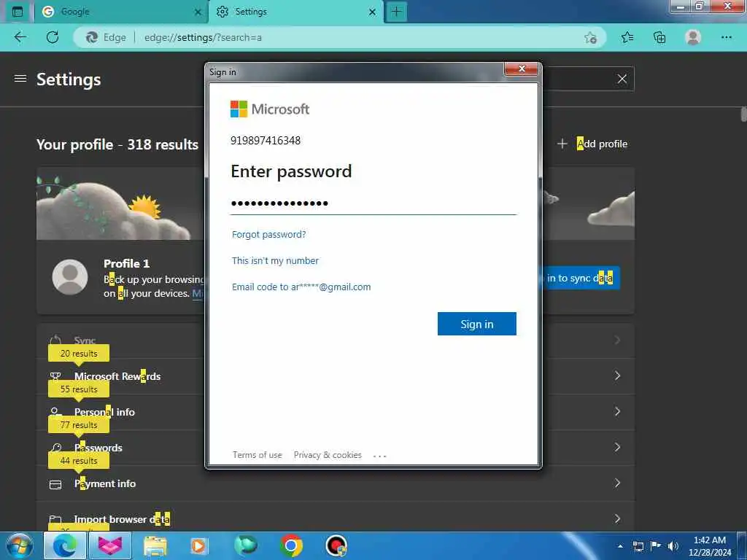Close the Sign in dialog
Screen dimensions: 747x560
point(521,69)
